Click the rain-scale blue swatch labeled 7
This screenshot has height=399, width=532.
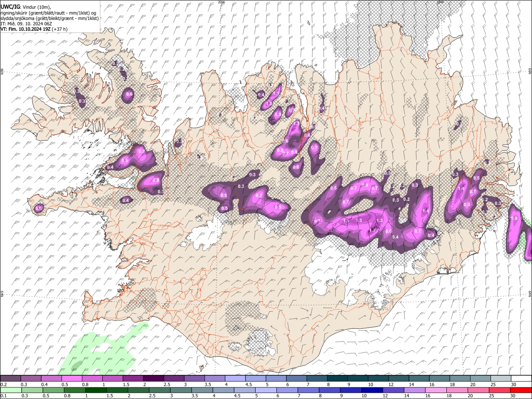[308, 390]
